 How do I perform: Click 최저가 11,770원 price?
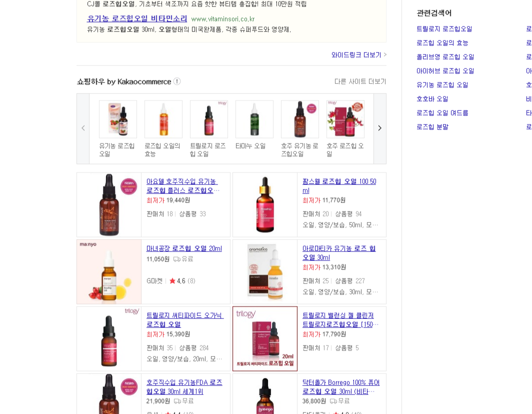point(324,200)
